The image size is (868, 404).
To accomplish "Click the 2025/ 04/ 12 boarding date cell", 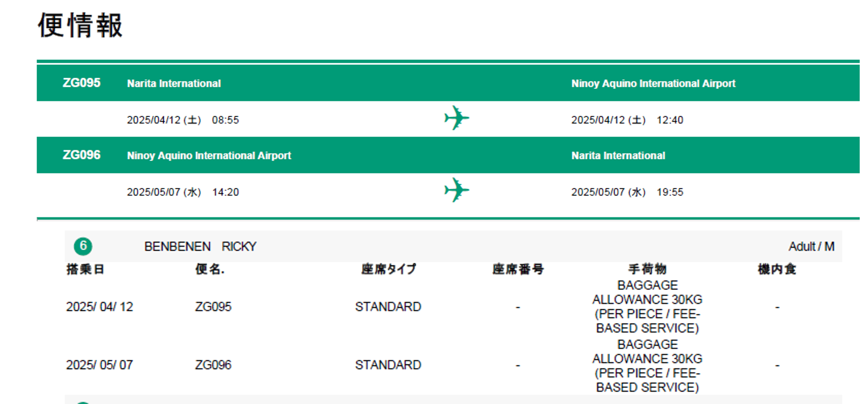I will point(99,307).
